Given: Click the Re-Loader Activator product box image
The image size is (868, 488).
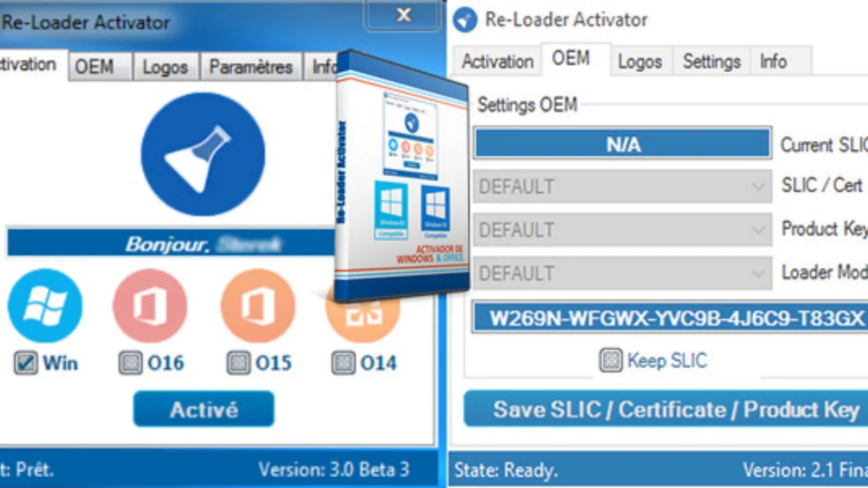Looking at the screenshot, I should point(401,176).
